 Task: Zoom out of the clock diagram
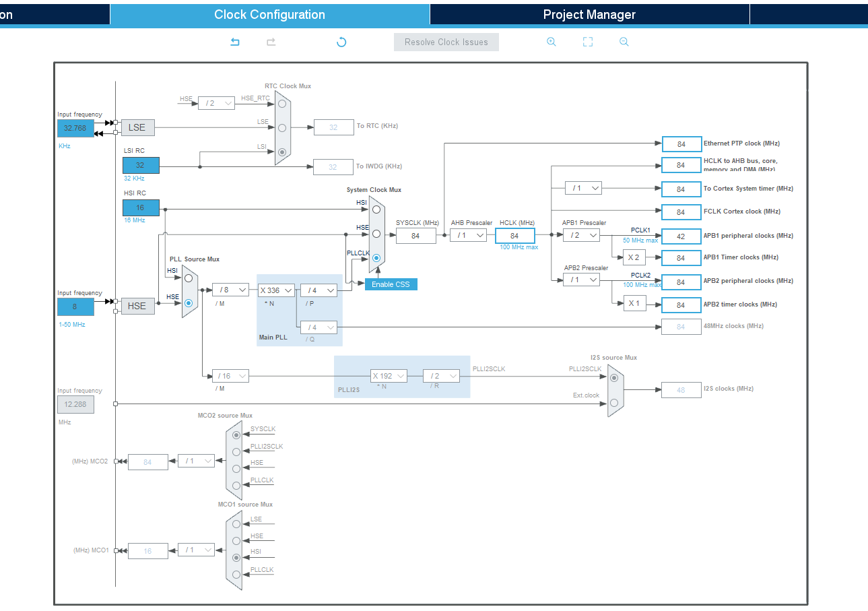[624, 42]
